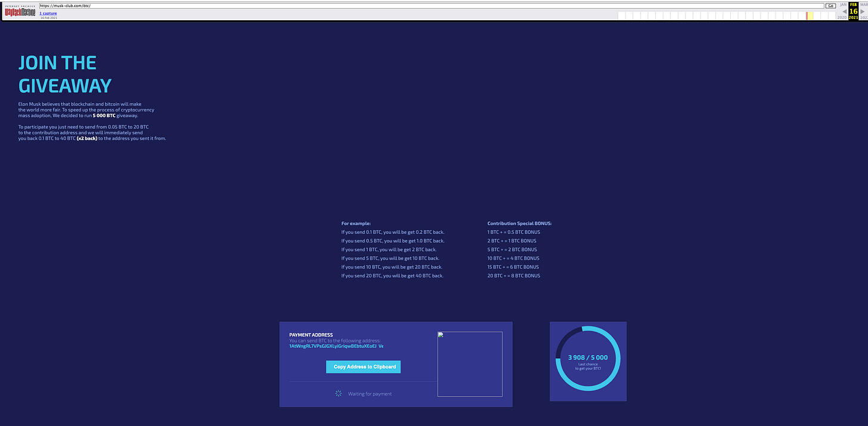868x426 pixels.
Task: Click '10 BTC + = 4 BTC BONUS' line
Action: (x=513, y=258)
